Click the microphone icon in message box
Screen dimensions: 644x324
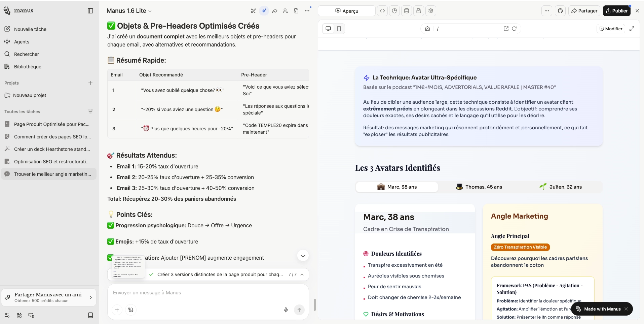pos(286,310)
